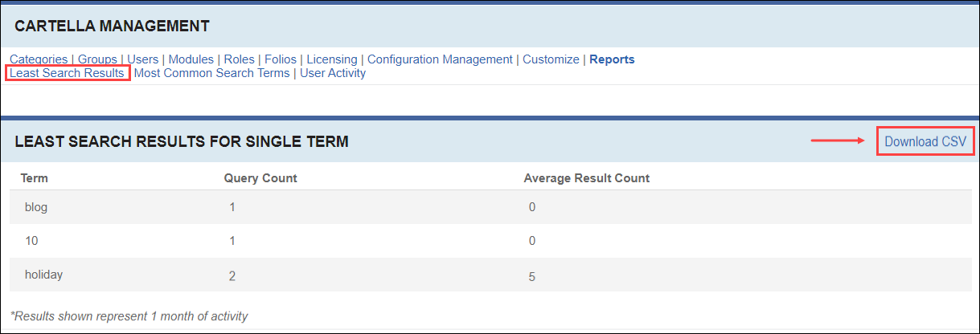The height and width of the screenshot is (334, 980).
Task: Select the Reports menu item
Action: pyautogui.click(x=612, y=59)
